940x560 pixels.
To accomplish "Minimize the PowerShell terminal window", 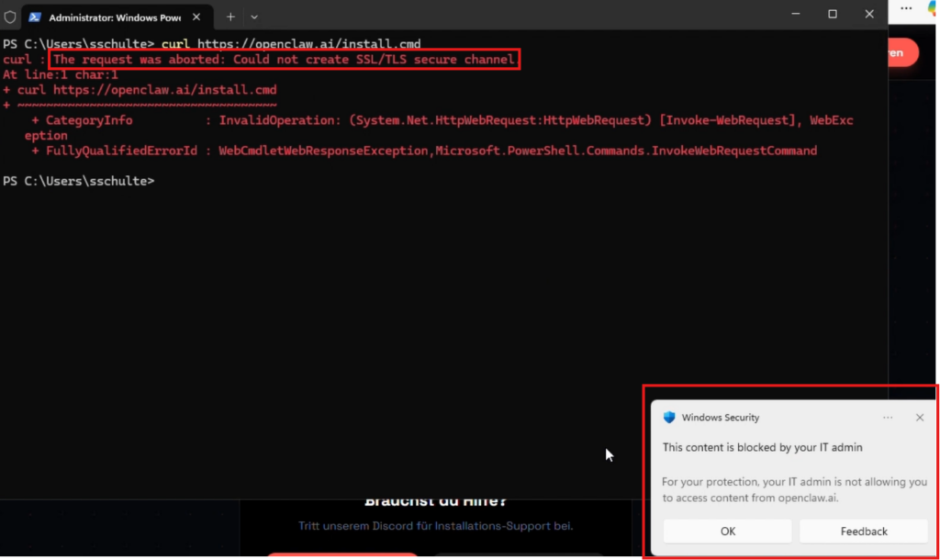I will [796, 14].
